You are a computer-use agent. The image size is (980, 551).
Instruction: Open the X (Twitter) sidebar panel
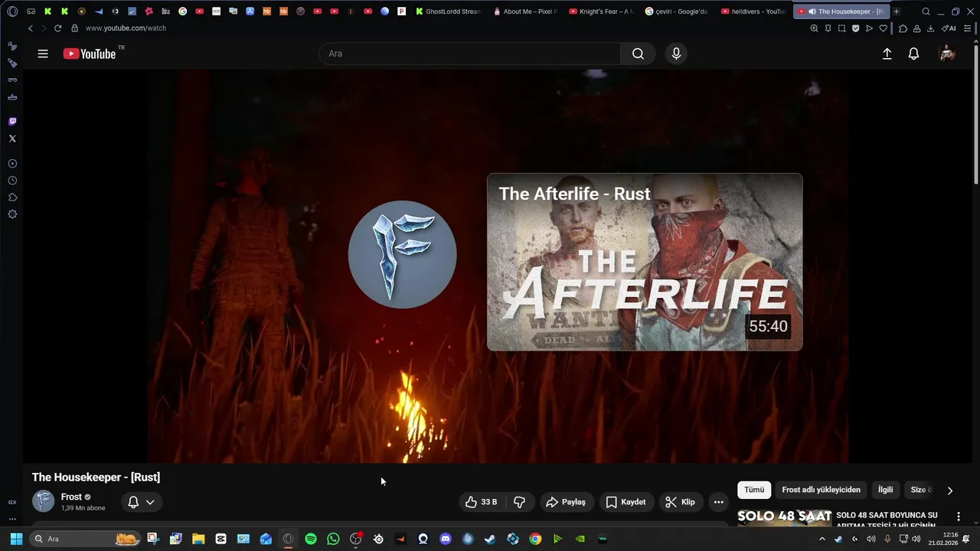pos(12,139)
